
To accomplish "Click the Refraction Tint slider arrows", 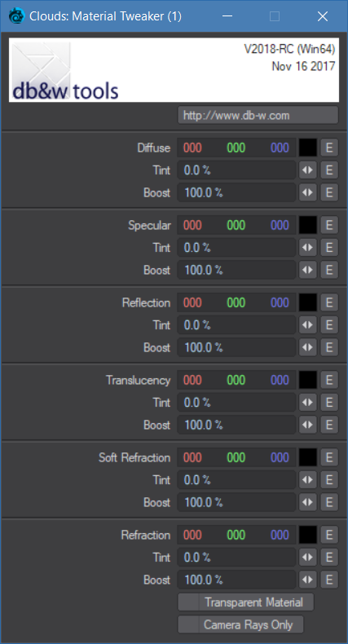I will tap(308, 558).
